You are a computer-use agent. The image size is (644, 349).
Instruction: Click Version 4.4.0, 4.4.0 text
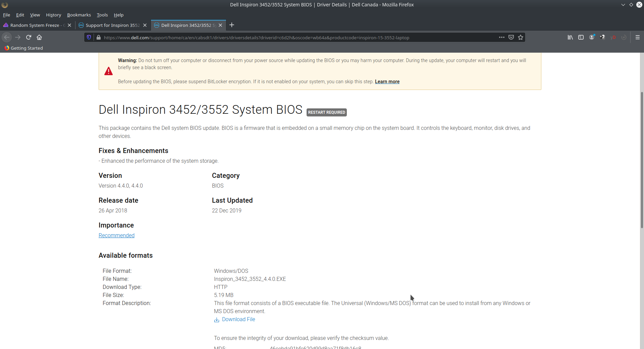click(x=121, y=186)
